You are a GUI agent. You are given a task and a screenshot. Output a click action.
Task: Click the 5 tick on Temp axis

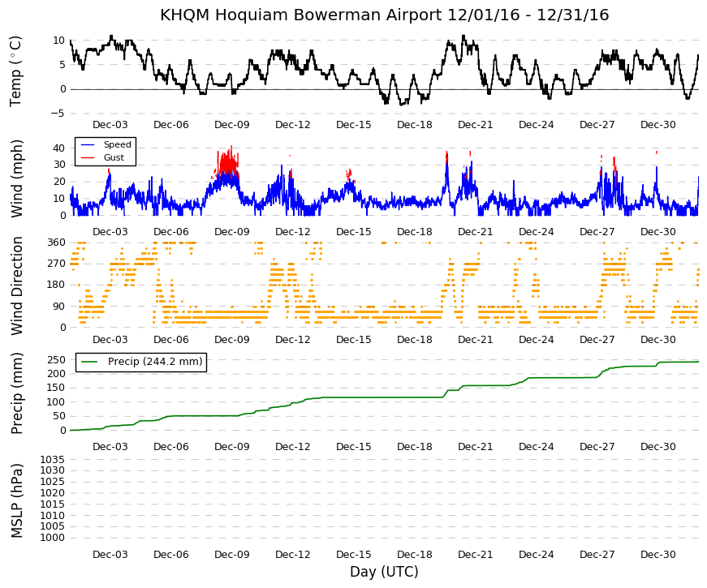pyautogui.click(x=63, y=65)
